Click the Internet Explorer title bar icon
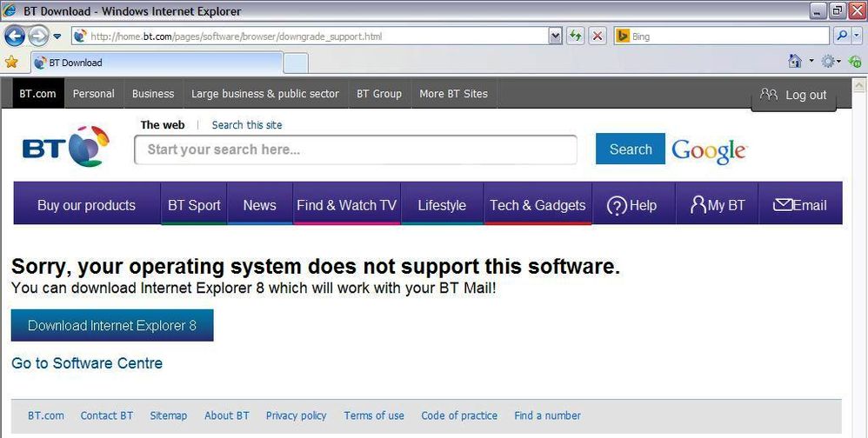868x438 pixels. [10, 10]
